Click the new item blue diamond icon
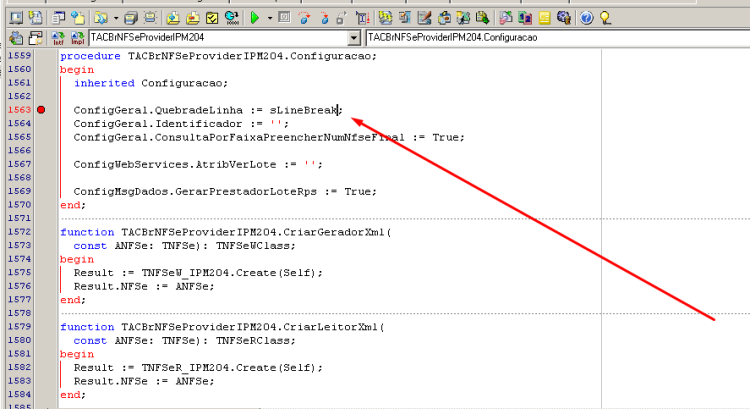The width and height of the screenshot is (750, 409). (x=77, y=18)
